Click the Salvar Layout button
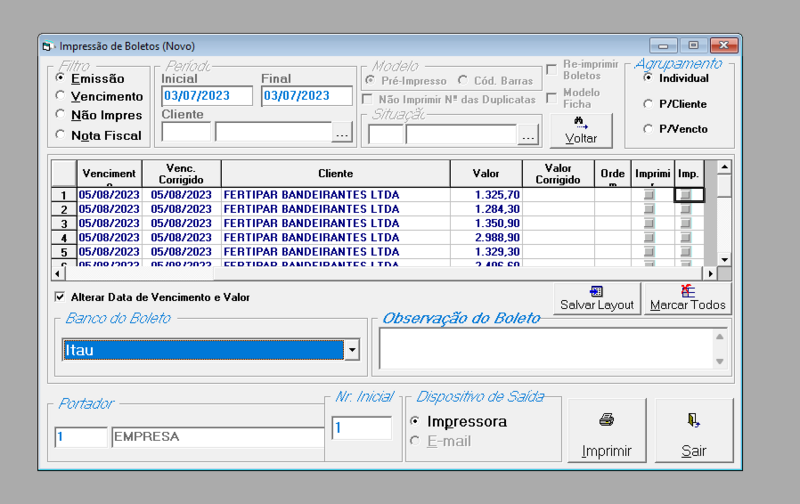800x504 pixels. pos(596,298)
